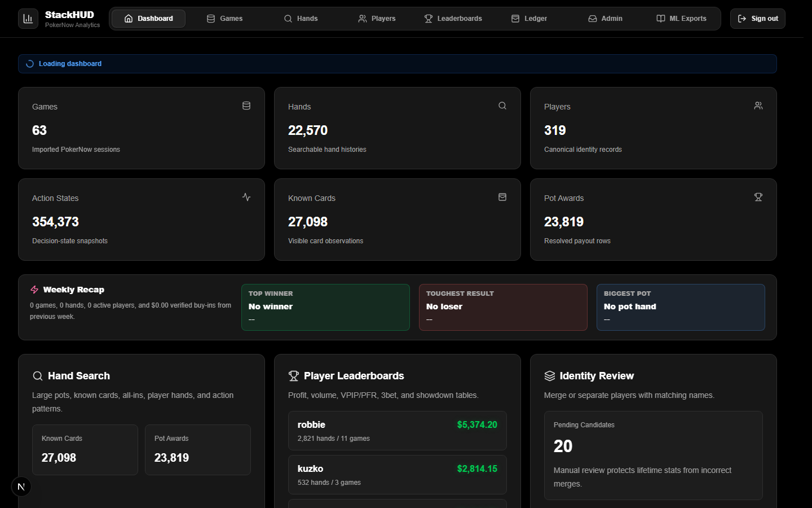Go to the Players tab

377,19
